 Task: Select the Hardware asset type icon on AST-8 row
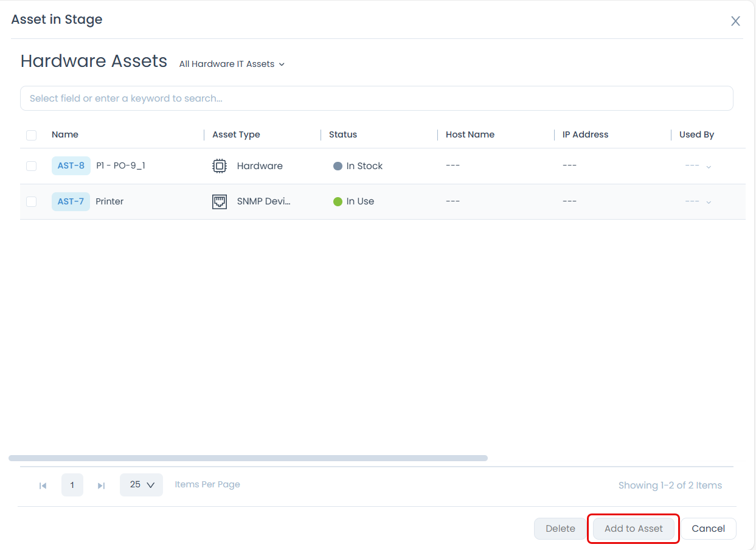219,165
